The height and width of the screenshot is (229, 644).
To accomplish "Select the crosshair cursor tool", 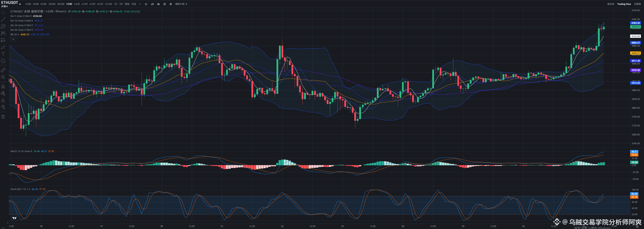I will (3, 12).
